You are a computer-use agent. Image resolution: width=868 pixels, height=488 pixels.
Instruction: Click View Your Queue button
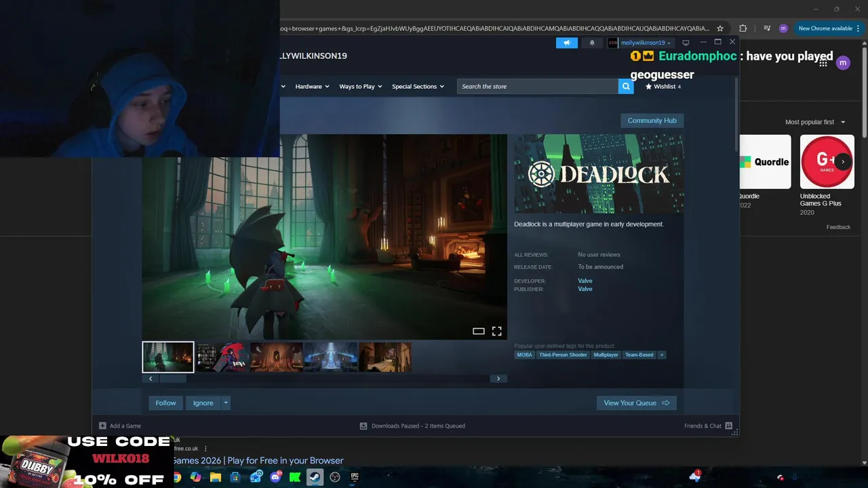tap(636, 403)
